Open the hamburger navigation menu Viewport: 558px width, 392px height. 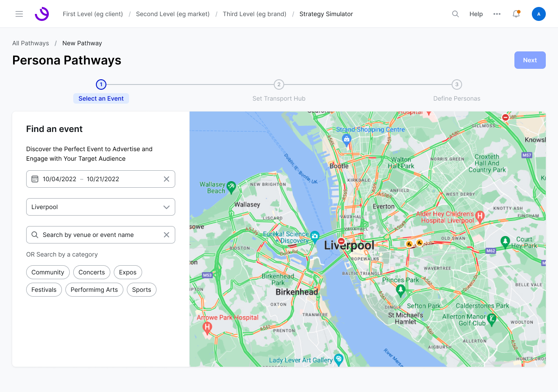tap(19, 14)
